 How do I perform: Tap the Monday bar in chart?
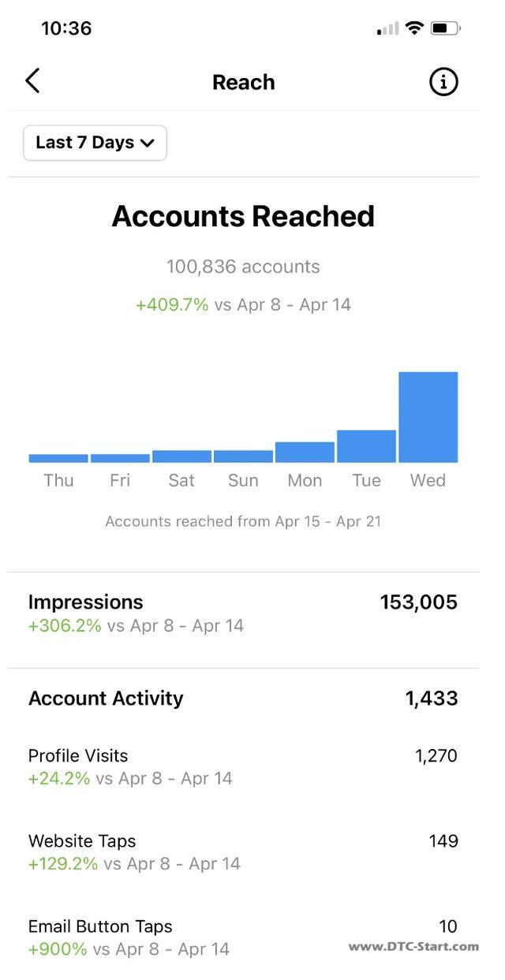click(x=305, y=452)
